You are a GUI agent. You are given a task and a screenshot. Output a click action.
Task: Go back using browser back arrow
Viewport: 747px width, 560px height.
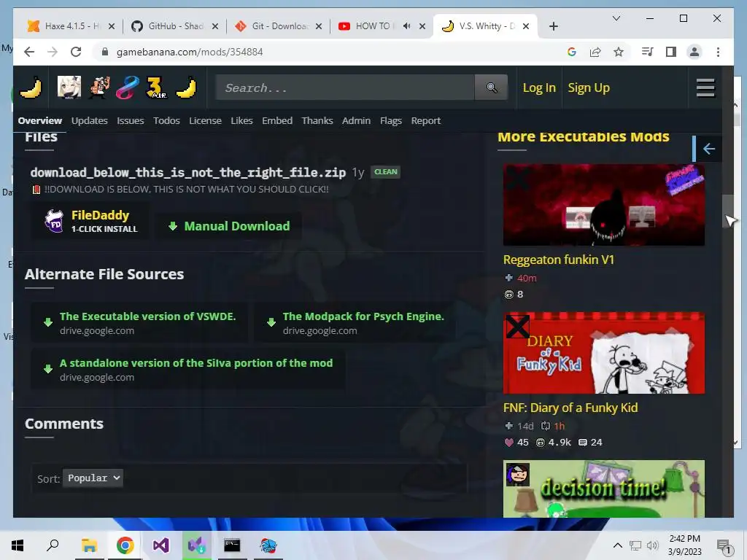click(29, 52)
